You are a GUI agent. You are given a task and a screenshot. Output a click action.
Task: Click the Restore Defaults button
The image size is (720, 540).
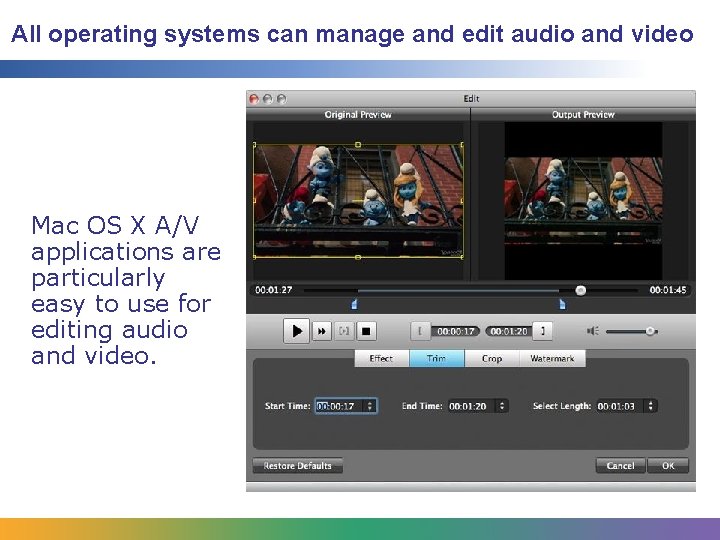(x=298, y=466)
